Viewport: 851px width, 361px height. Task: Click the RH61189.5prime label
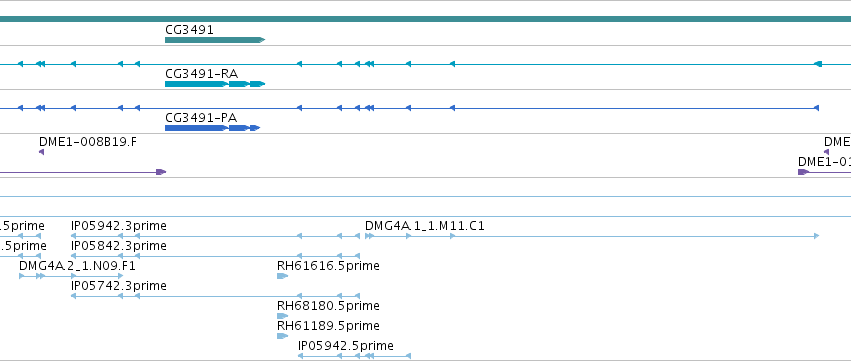pyautogui.click(x=328, y=325)
